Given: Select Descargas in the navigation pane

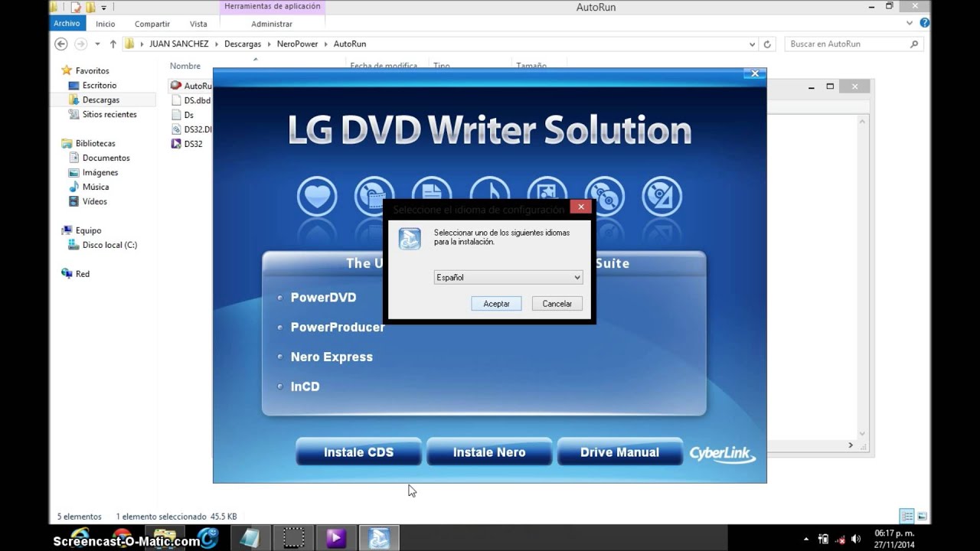Looking at the screenshot, I should click(x=102, y=100).
